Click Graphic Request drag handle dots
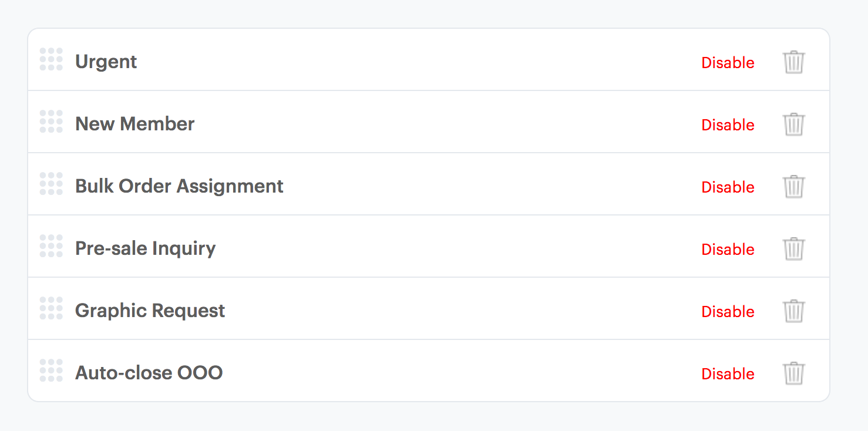 [x=51, y=308]
